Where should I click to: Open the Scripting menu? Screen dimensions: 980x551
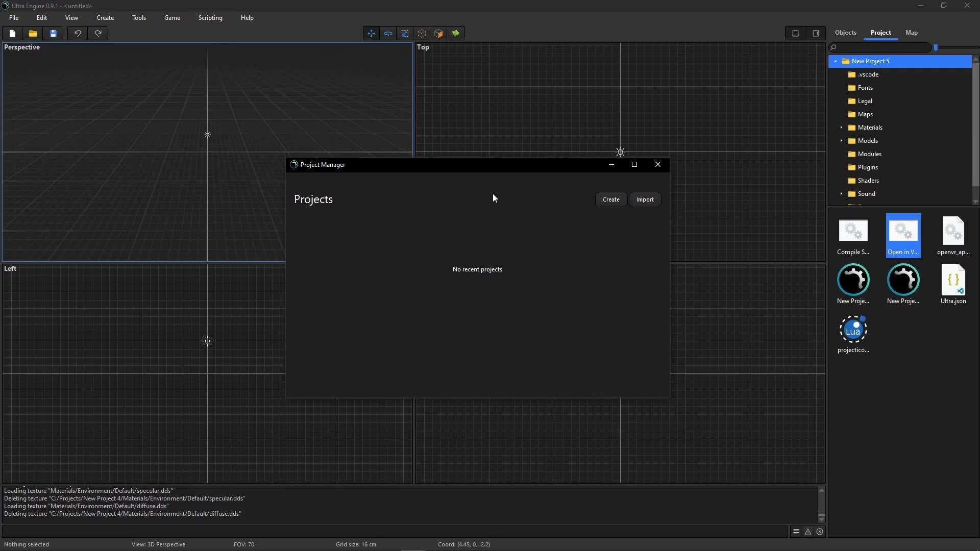pyautogui.click(x=210, y=18)
